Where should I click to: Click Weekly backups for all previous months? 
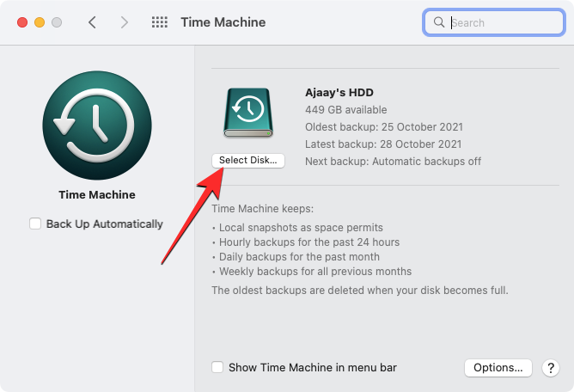point(315,272)
